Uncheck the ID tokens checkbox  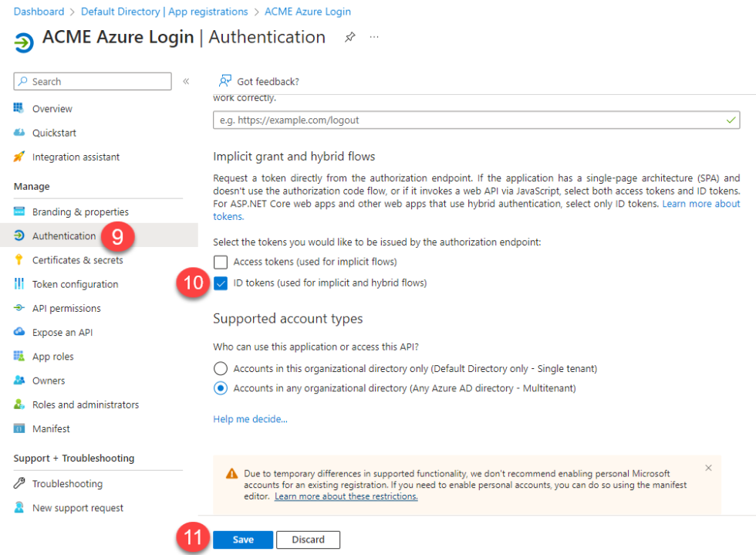click(x=221, y=283)
